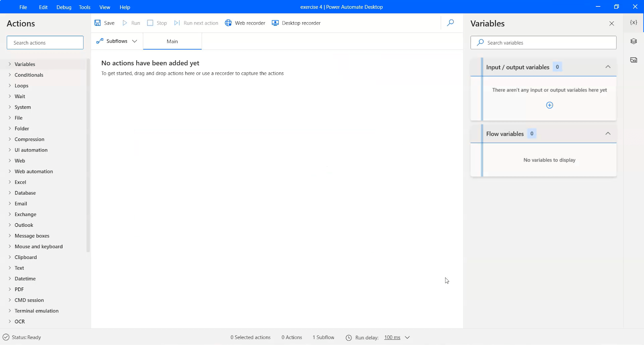The height and width of the screenshot is (345, 644).
Task: Click the 0 Selected actions status text
Action: click(x=250, y=337)
